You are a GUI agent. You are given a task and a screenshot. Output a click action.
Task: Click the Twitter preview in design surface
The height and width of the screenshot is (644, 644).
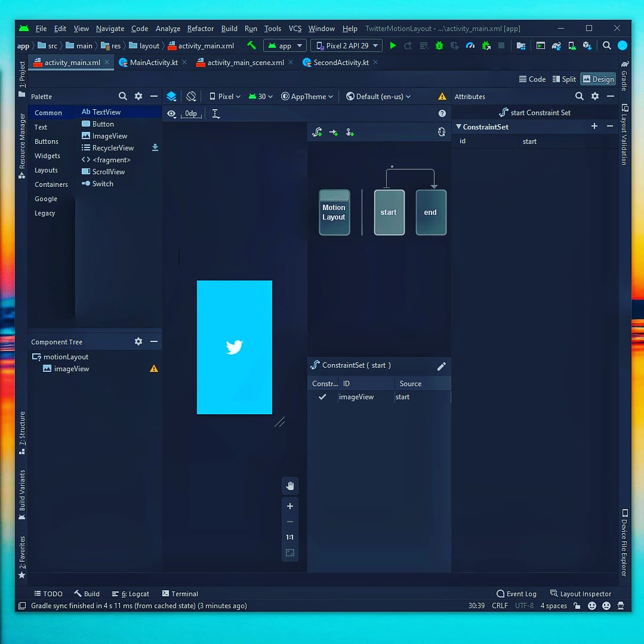(235, 347)
